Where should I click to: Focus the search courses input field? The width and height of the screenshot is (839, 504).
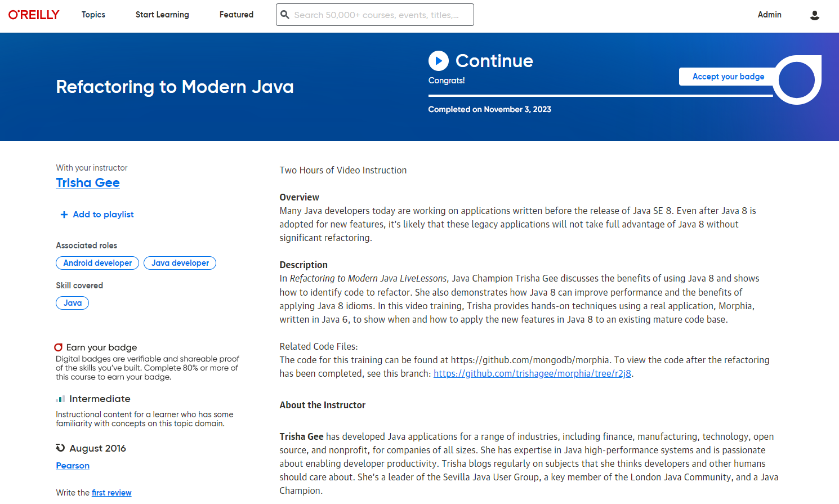point(375,15)
